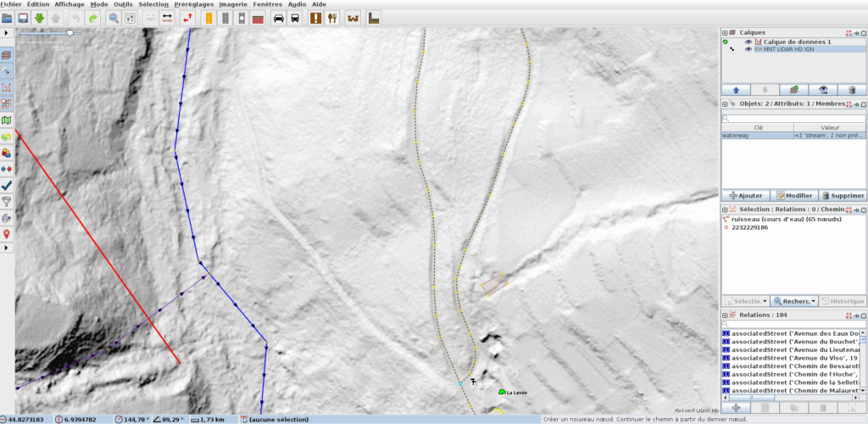Open the Sélectio. dropdown arrow
Screen dimensions: 868x424
[x=765, y=301]
